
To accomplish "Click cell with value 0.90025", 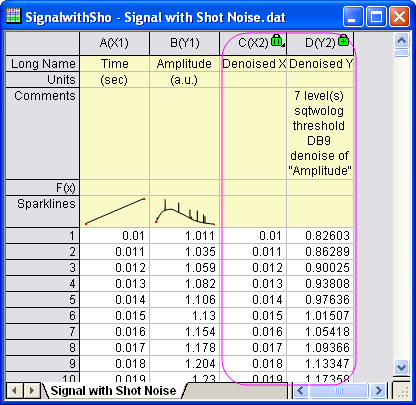I will tap(320, 268).
